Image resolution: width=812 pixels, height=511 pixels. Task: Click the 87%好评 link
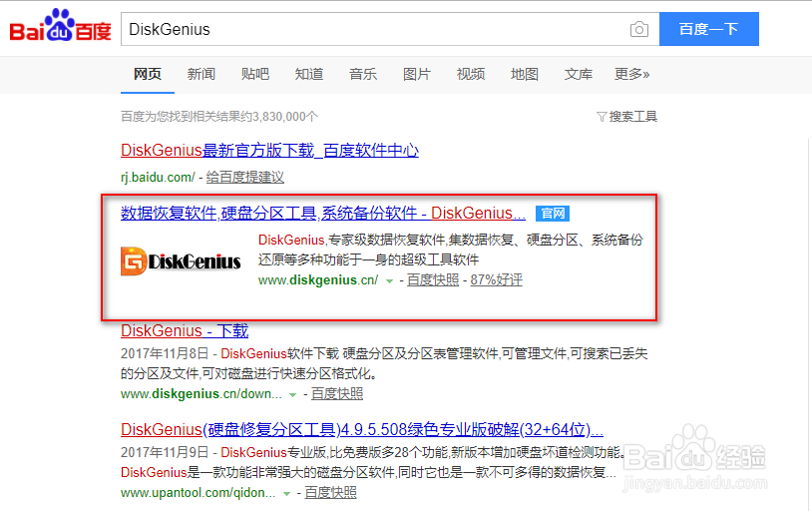click(x=496, y=279)
